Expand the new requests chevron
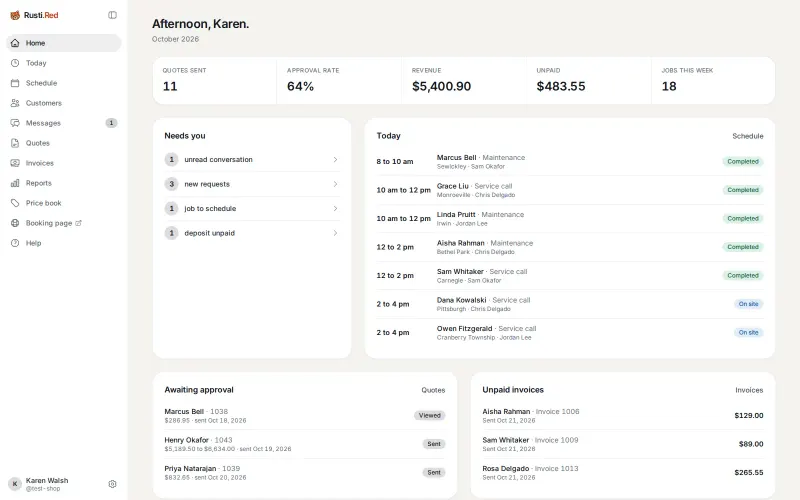Viewport: 800px width, 500px height. click(x=335, y=184)
